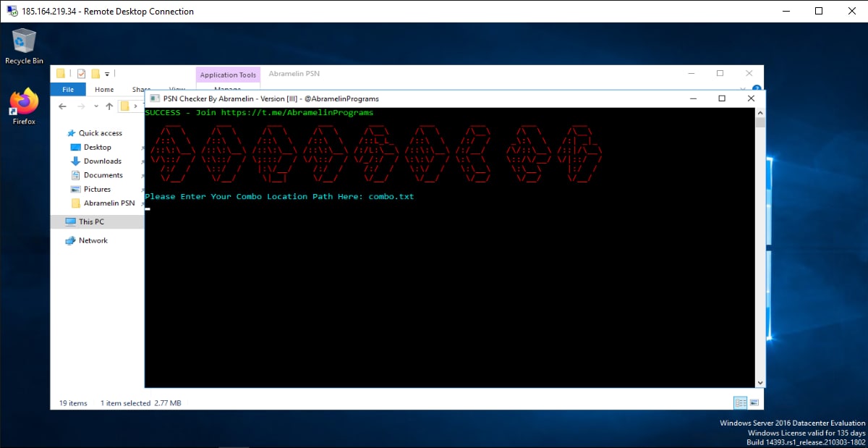Viewport: 868px width, 448px height.
Task: Click the Remote Desktop Connection title bar icon
Action: click(12, 11)
